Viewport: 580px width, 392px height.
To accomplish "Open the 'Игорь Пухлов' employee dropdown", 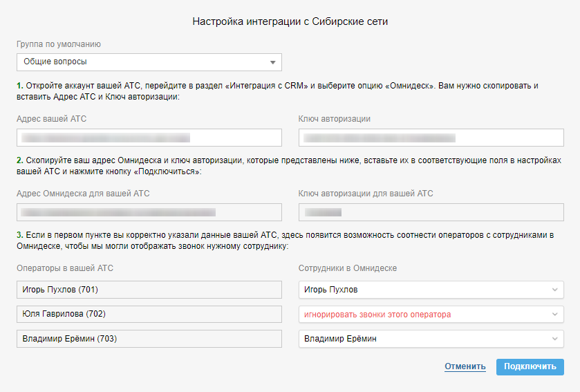I will coord(431,290).
